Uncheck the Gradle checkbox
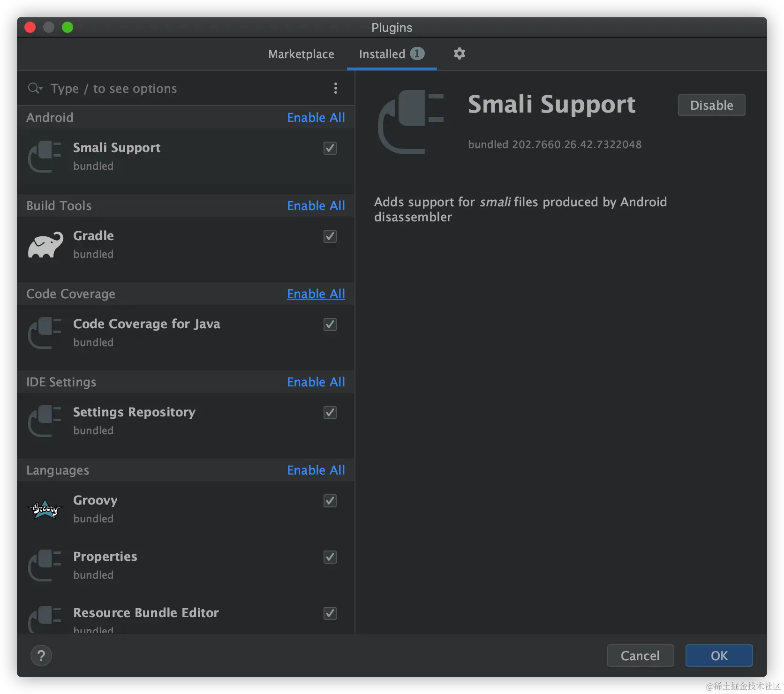Image resolution: width=784 pixels, height=694 pixels. (x=330, y=236)
